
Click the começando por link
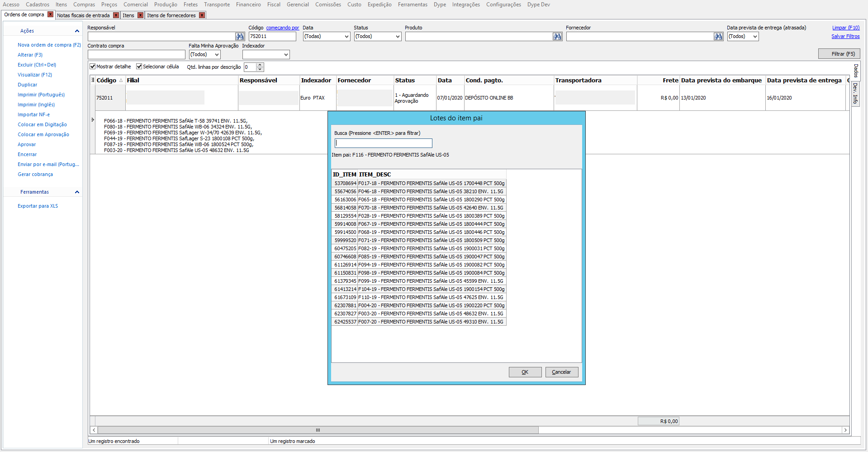pos(283,28)
